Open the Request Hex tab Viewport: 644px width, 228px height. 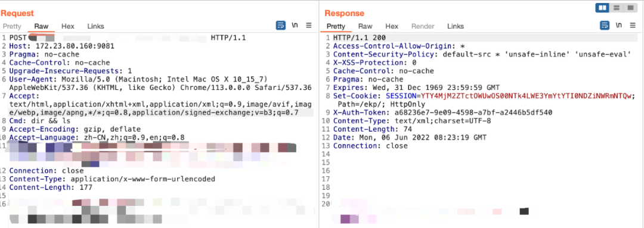click(x=68, y=26)
